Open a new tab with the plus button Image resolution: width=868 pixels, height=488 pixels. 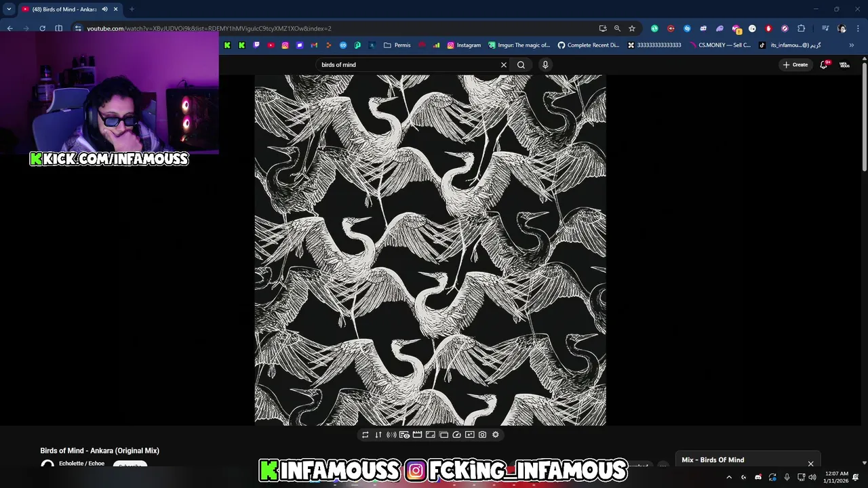coord(132,9)
